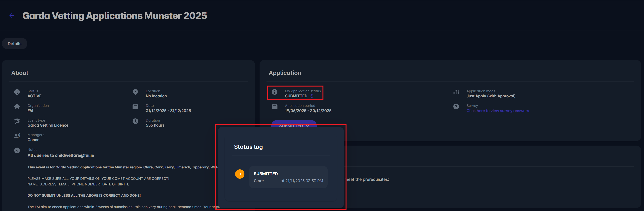The width and height of the screenshot is (644, 211).
Task: Click the status history icon next to SUBMITTED
Action: click(x=311, y=96)
